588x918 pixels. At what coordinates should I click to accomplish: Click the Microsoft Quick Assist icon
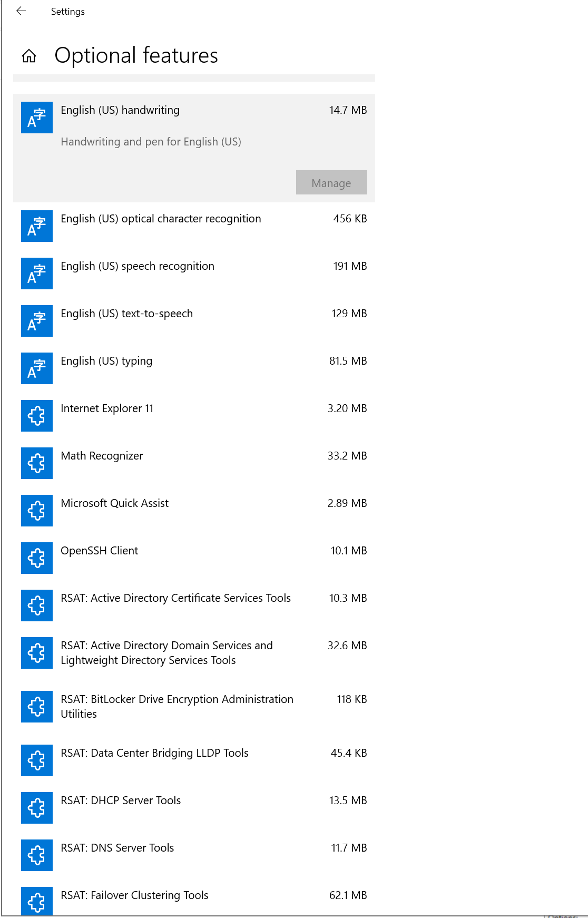pyautogui.click(x=37, y=511)
